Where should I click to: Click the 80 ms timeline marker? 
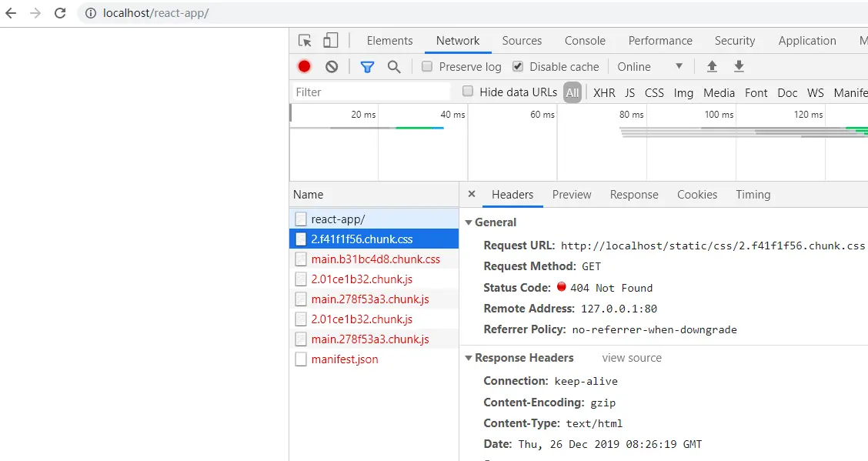click(631, 115)
